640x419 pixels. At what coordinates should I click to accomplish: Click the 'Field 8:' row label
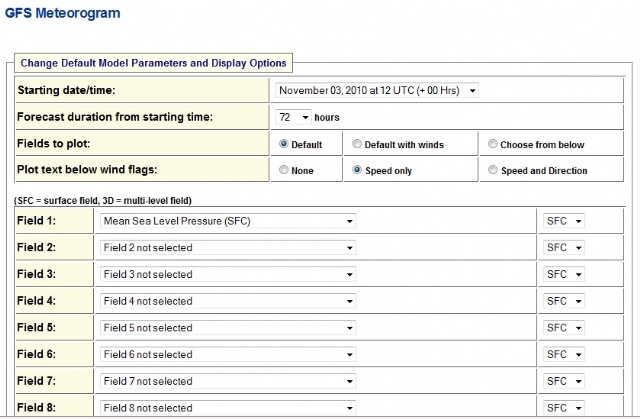36,408
